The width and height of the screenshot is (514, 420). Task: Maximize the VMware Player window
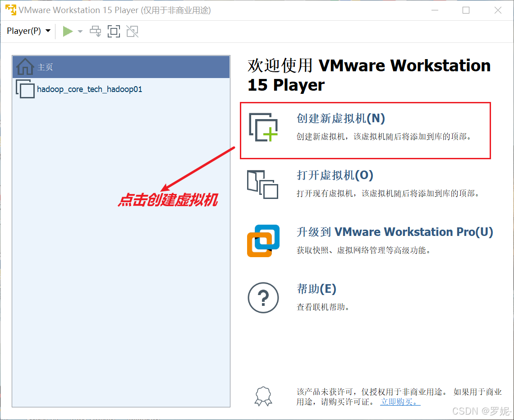click(466, 10)
